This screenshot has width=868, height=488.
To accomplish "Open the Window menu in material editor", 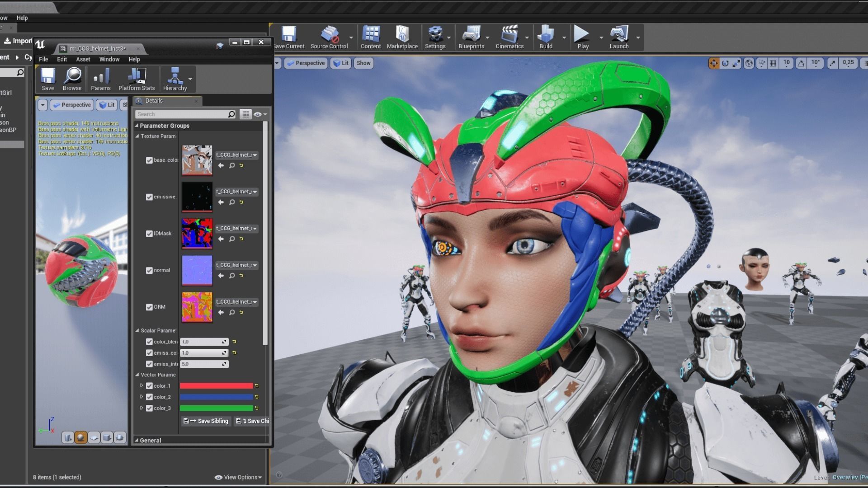I will pyautogui.click(x=109, y=59).
